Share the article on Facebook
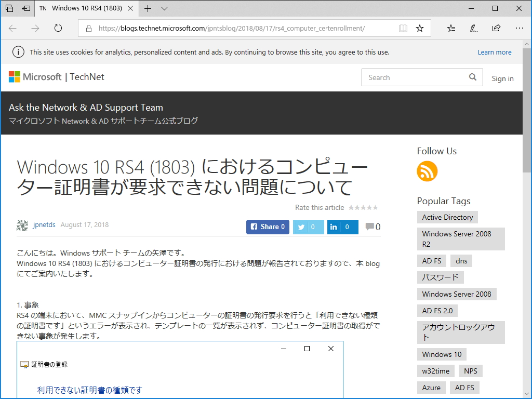The image size is (532, 399). pos(267,227)
